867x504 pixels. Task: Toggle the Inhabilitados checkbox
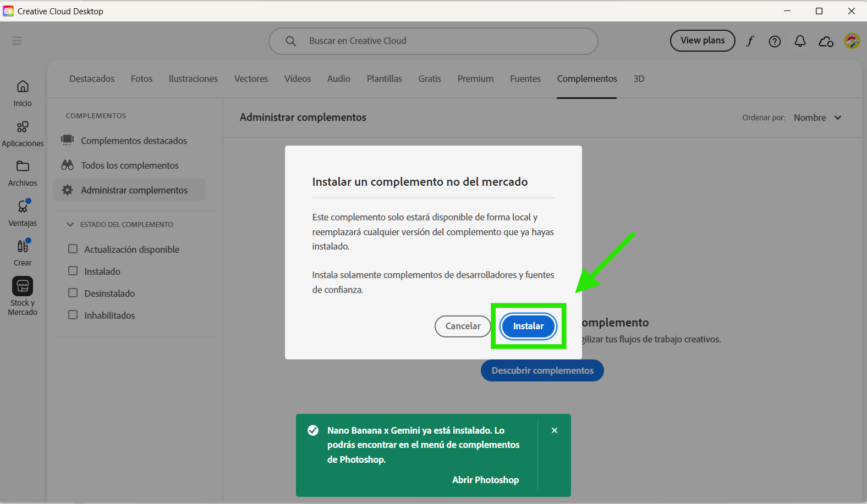pyautogui.click(x=73, y=315)
